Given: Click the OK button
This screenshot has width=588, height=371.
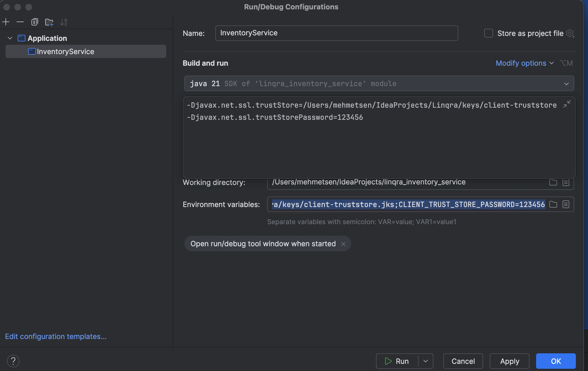Looking at the screenshot, I should click(x=556, y=361).
